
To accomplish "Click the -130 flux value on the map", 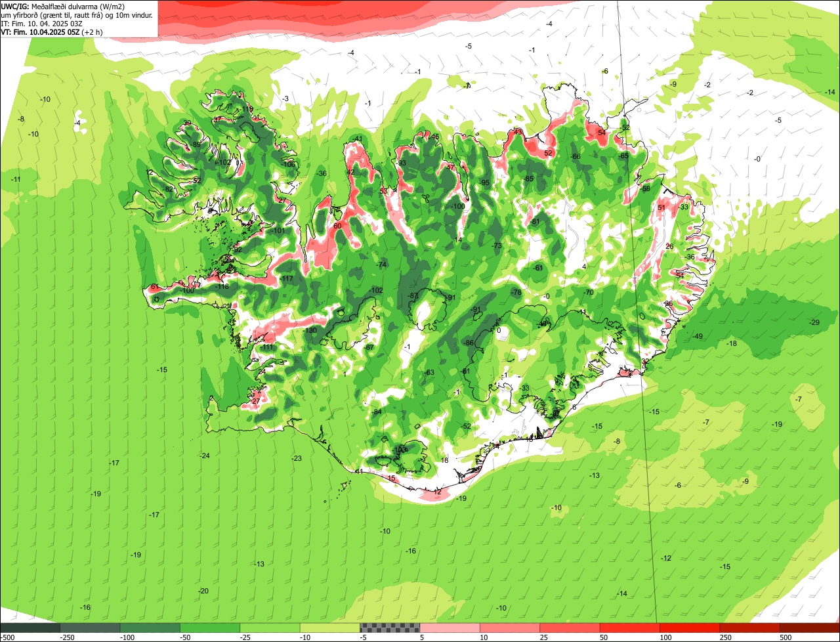I will pyautogui.click(x=310, y=330).
